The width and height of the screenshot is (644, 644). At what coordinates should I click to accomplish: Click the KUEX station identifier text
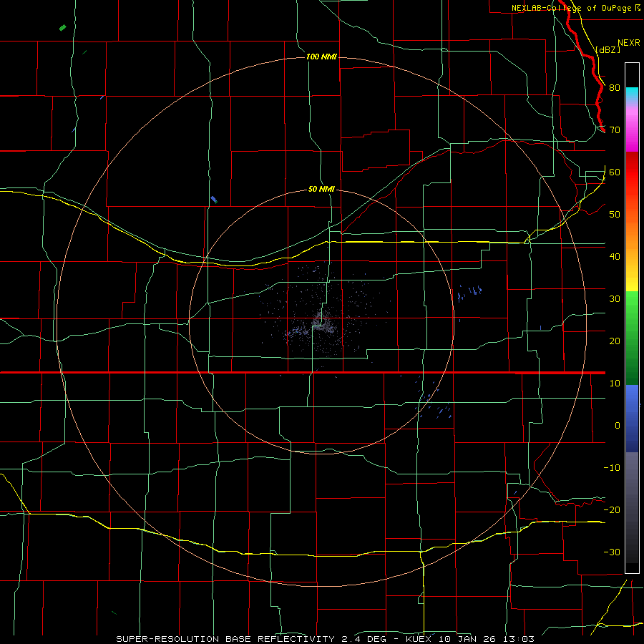[419, 639]
